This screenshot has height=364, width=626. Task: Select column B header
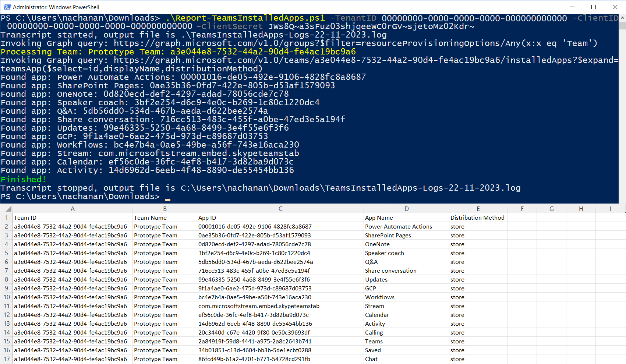[x=165, y=209]
